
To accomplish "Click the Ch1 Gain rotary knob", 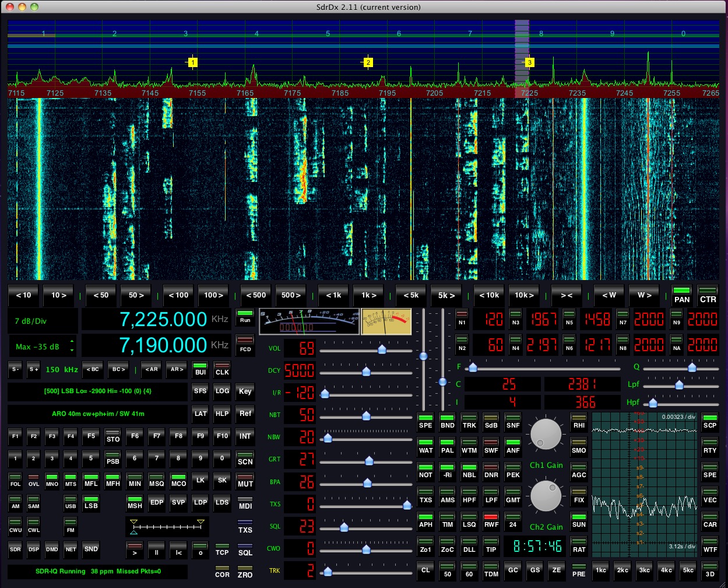I will 546,435.
